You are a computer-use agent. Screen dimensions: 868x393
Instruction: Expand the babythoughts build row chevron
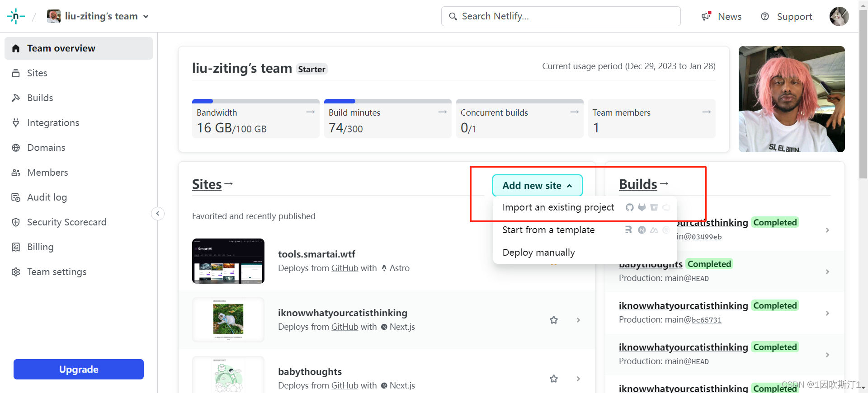pos(827,271)
